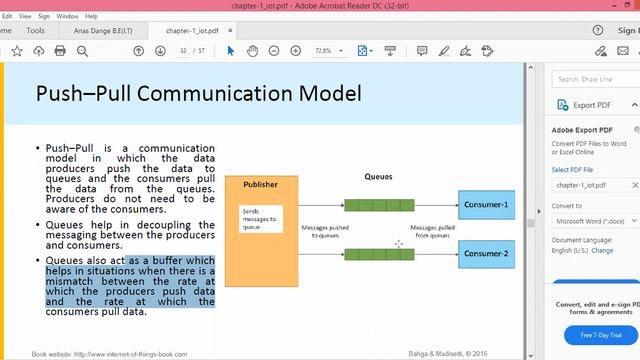The height and width of the screenshot is (360, 640).
Task: Toggle the scrolling mode keyboard icon
Action: pos(390,51)
